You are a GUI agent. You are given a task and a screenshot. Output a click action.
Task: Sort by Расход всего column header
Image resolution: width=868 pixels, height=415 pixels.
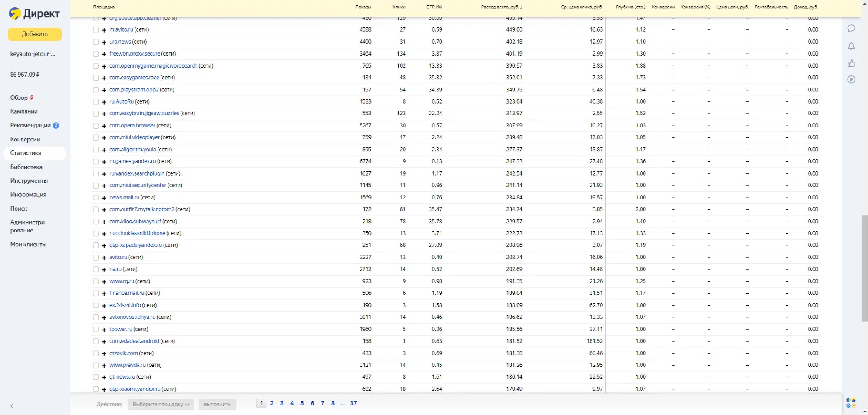[501, 7]
